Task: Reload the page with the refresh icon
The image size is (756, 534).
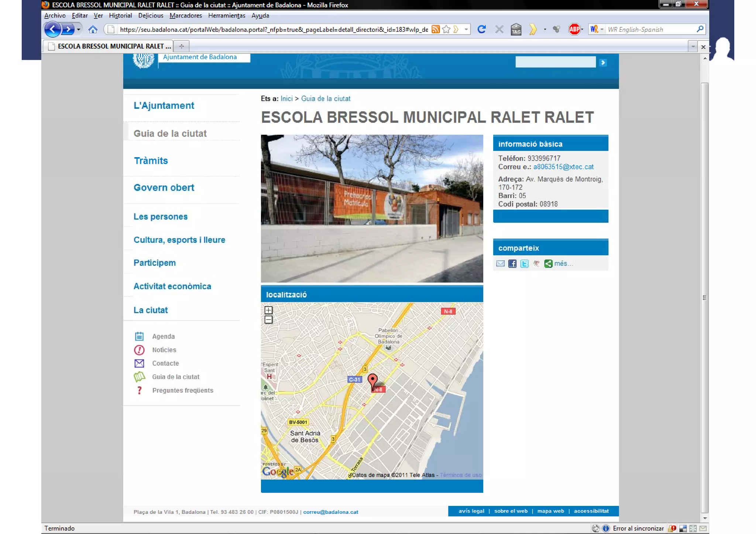Action: pyautogui.click(x=481, y=29)
